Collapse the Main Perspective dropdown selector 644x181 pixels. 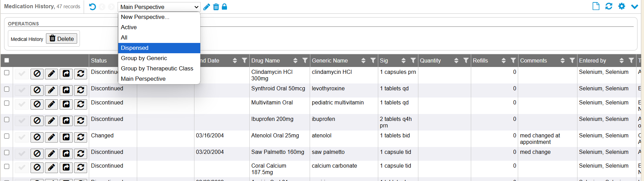(x=159, y=7)
